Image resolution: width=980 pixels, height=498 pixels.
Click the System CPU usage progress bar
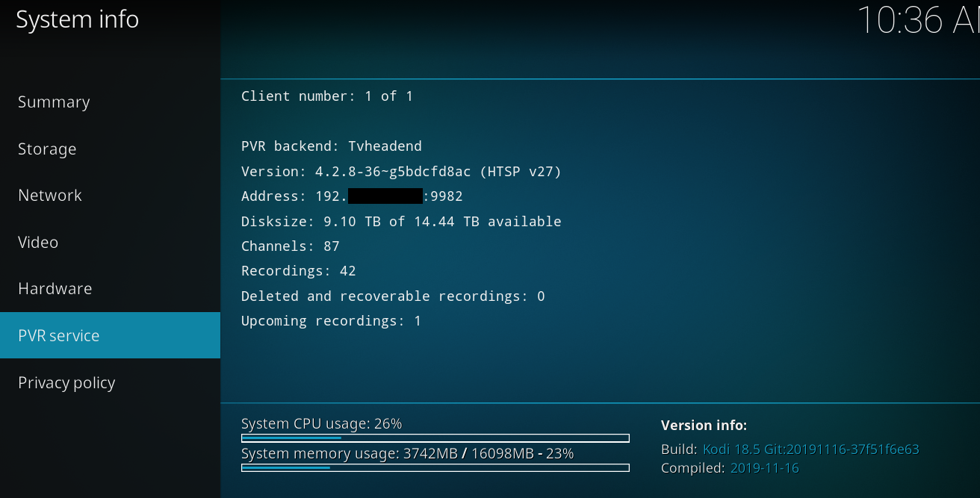(x=435, y=438)
